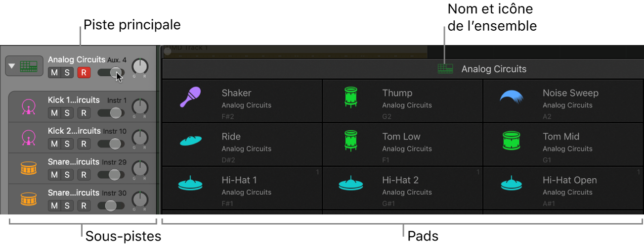This screenshot has width=644, height=249.
Task: Click the Analog Circuits volume slider
Action: pyautogui.click(x=111, y=73)
